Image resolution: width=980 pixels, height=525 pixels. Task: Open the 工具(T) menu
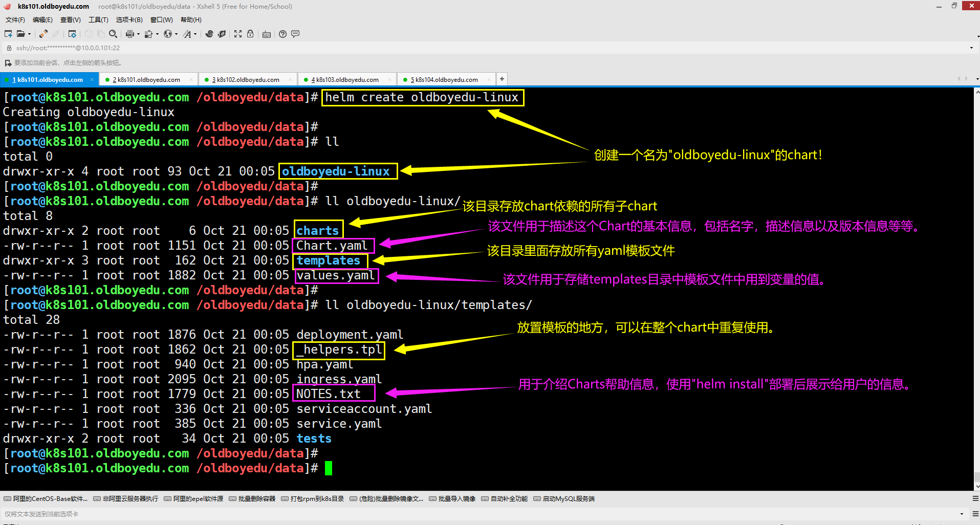[98, 20]
